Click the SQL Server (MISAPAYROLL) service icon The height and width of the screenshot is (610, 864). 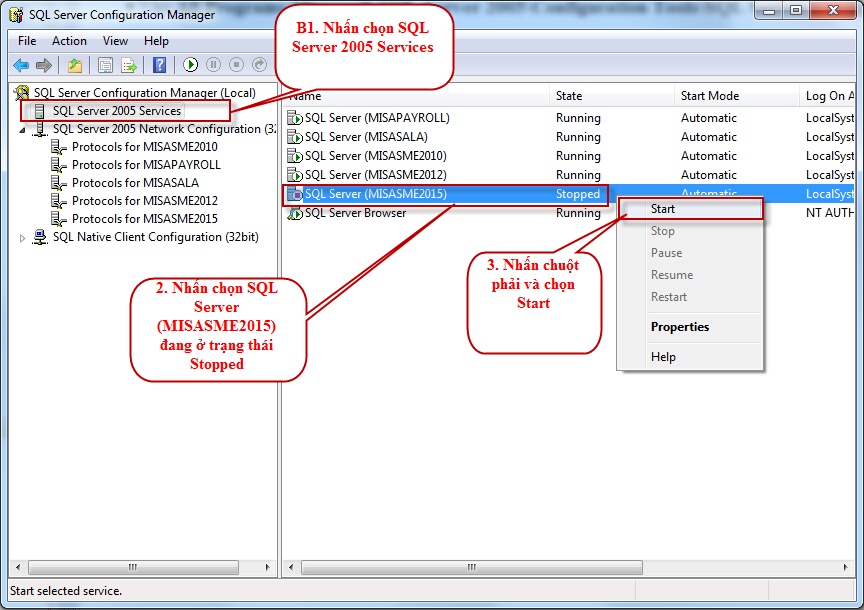coord(295,118)
